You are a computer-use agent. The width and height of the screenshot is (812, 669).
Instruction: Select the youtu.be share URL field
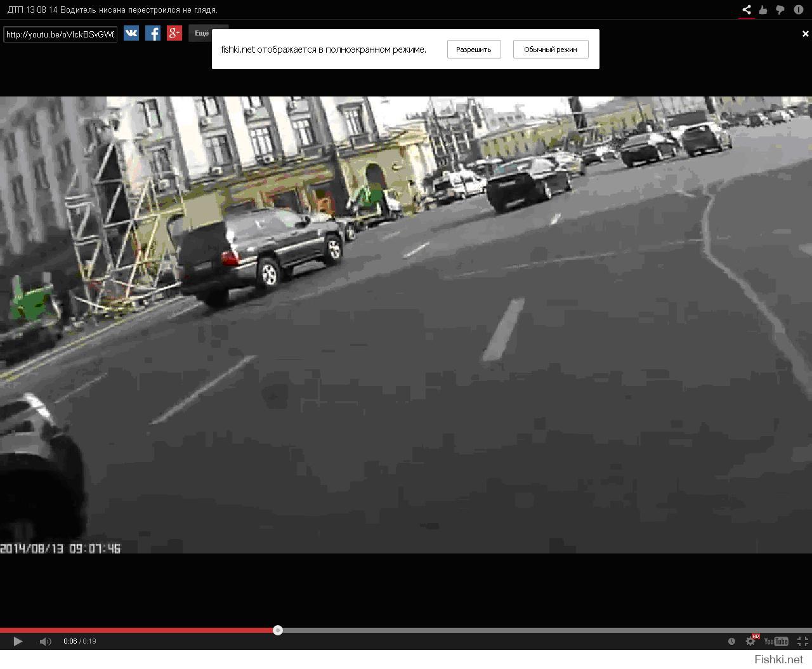click(x=61, y=34)
